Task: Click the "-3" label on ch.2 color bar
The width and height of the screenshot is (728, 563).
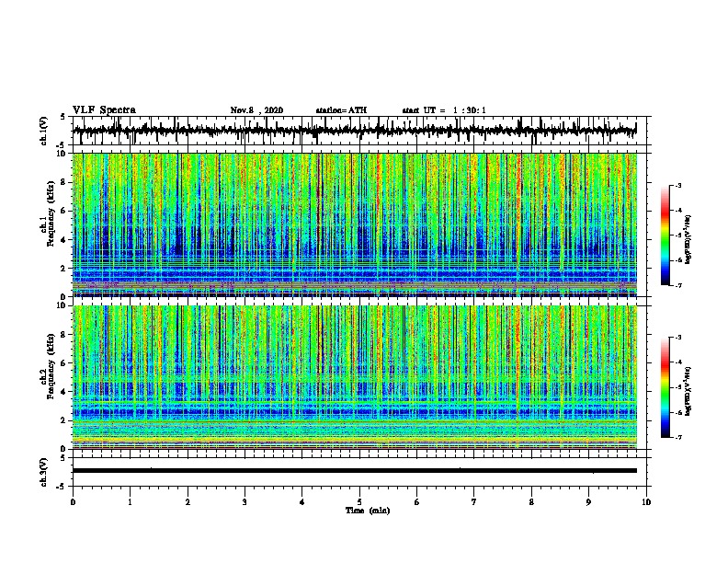Action: pos(678,338)
